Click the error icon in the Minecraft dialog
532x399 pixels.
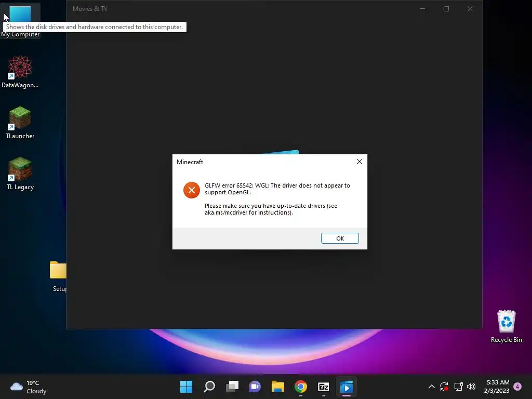(x=192, y=190)
